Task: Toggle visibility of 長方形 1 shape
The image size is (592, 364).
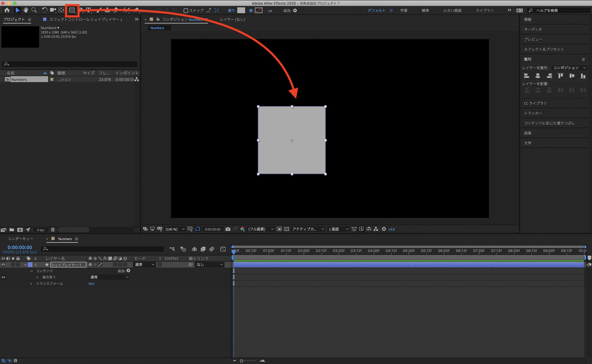Action: (3, 278)
